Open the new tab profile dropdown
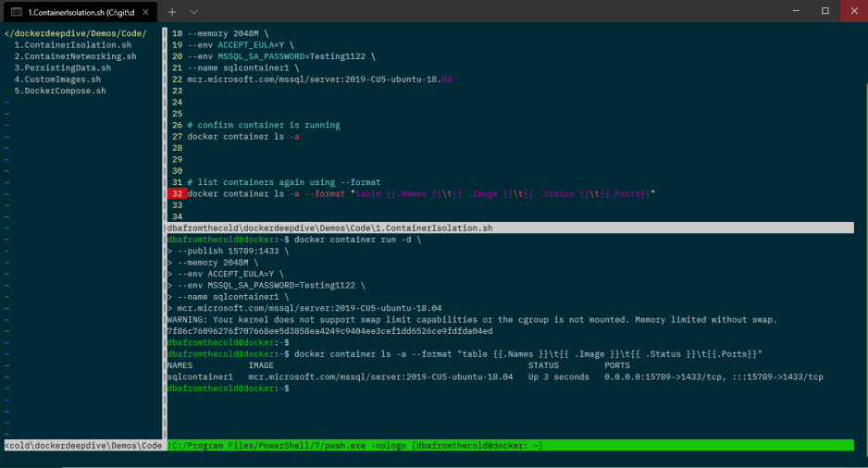 point(193,11)
